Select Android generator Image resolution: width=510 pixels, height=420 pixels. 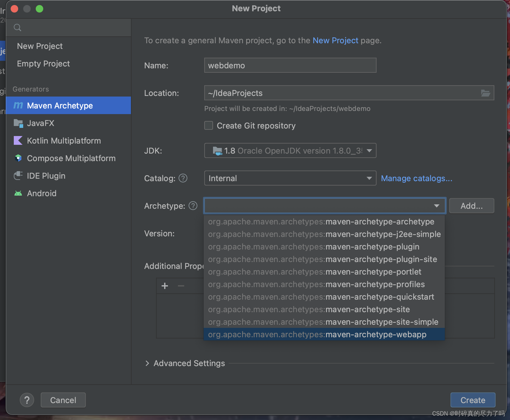(x=68, y=193)
